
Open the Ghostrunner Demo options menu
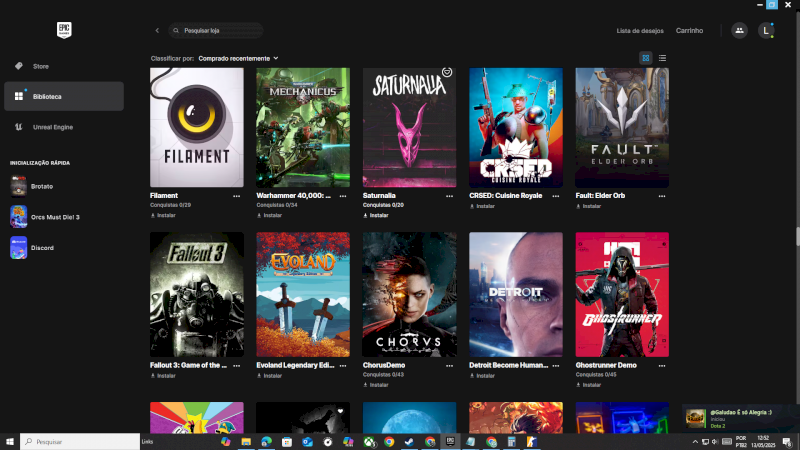(662, 366)
